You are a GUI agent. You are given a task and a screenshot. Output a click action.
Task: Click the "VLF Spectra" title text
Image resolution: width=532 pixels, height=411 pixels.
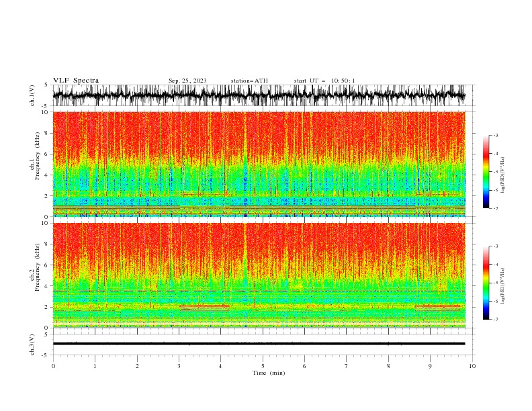pos(76,81)
